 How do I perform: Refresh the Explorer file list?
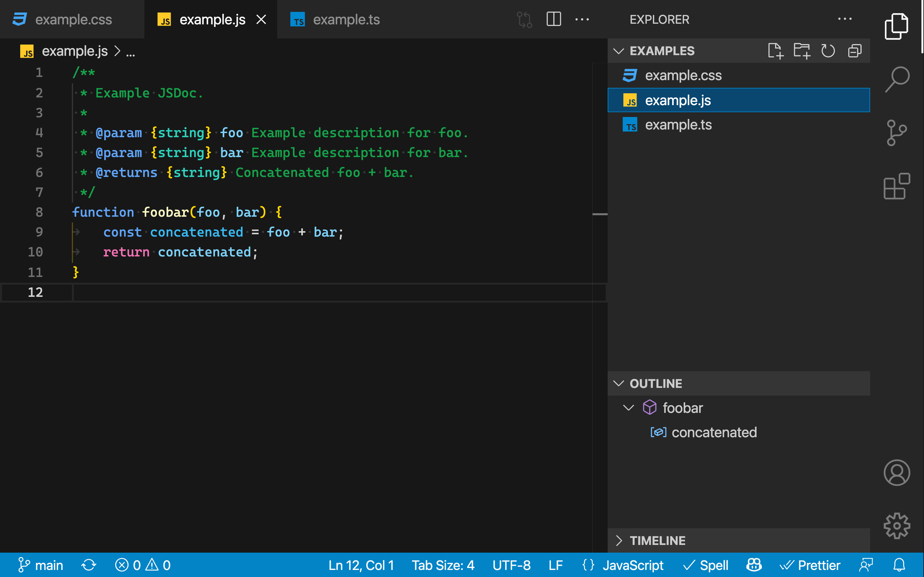(828, 51)
